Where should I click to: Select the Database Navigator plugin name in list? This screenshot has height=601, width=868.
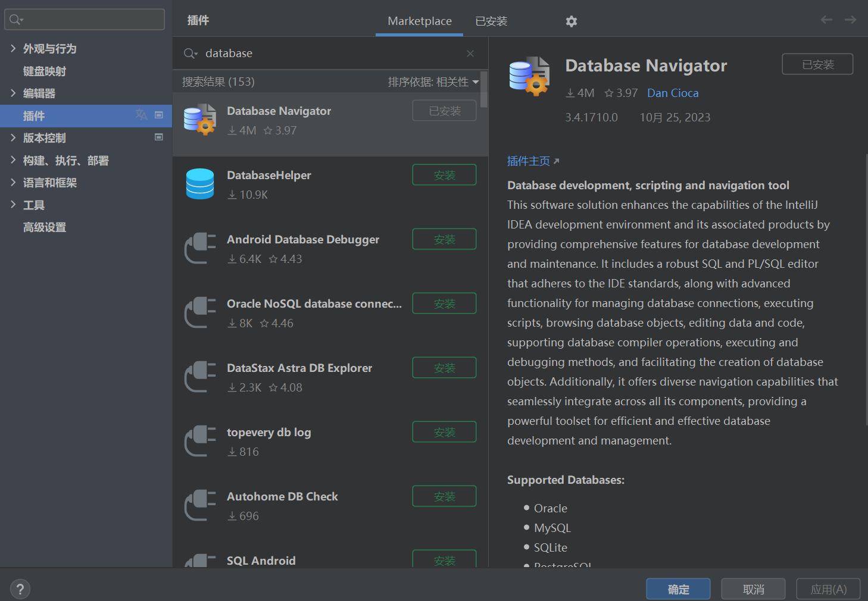[279, 111]
